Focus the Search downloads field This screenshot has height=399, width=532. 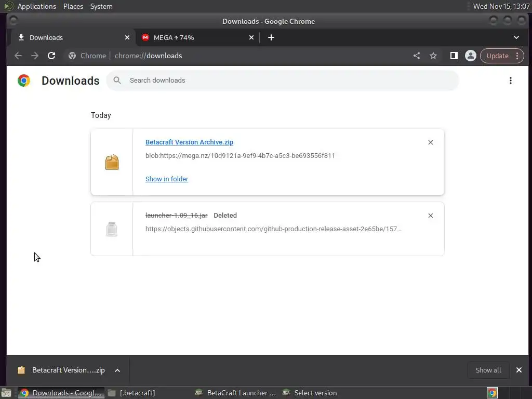point(283,81)
